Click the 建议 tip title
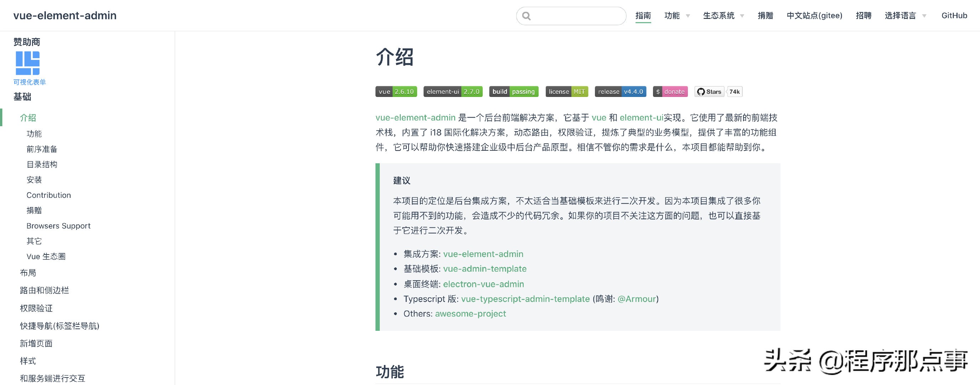The width and height of the screenshot is (980, 385). (x=402, y=180)
